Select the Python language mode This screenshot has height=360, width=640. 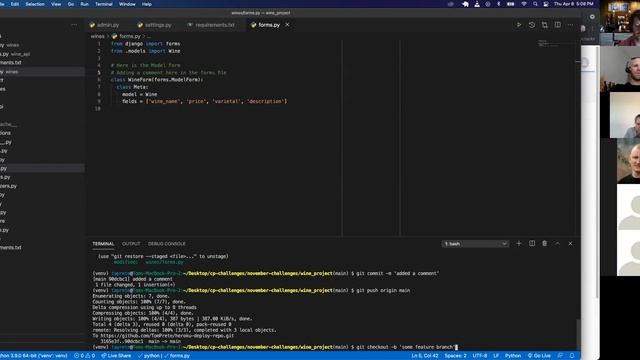click(513, 356)
